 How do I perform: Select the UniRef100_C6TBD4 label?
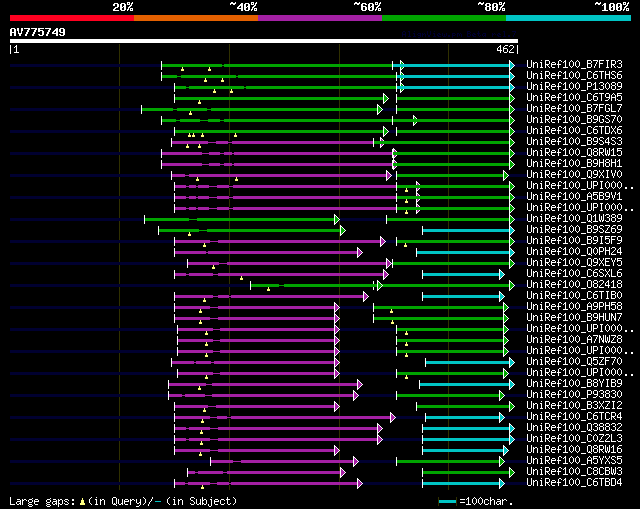tap(574, 483)
